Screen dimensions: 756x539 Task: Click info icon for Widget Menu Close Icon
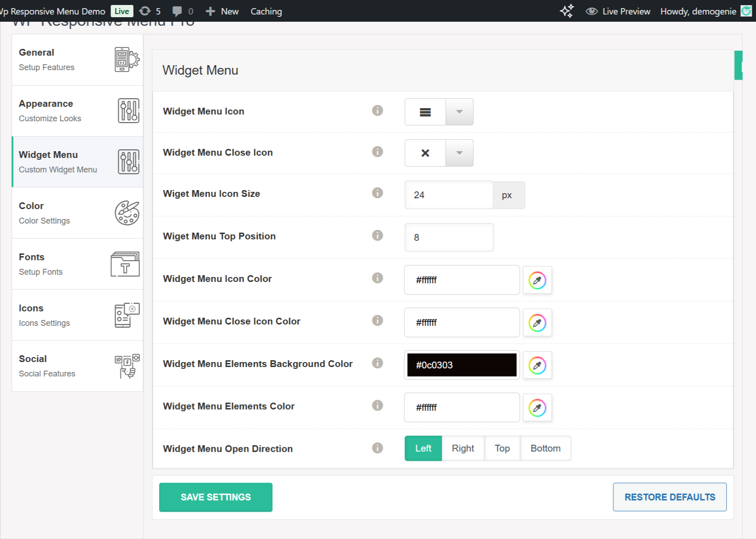pos(377,152)
